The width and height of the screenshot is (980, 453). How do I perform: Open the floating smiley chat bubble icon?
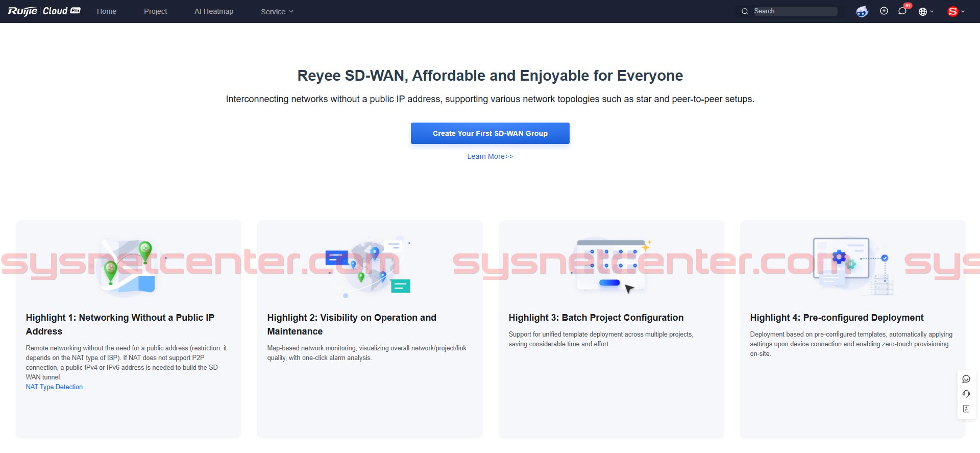pyautogui.click(x=966, y=379)
